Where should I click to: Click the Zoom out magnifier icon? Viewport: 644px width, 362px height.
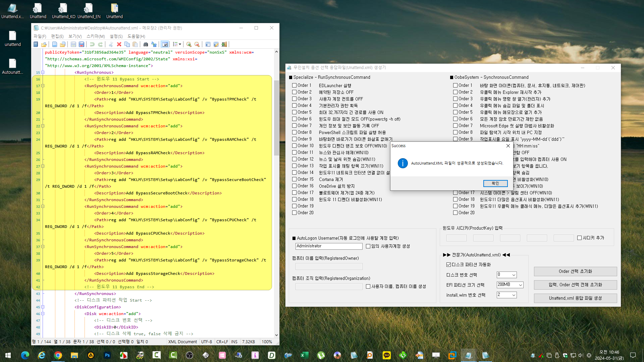click(197, 44)
